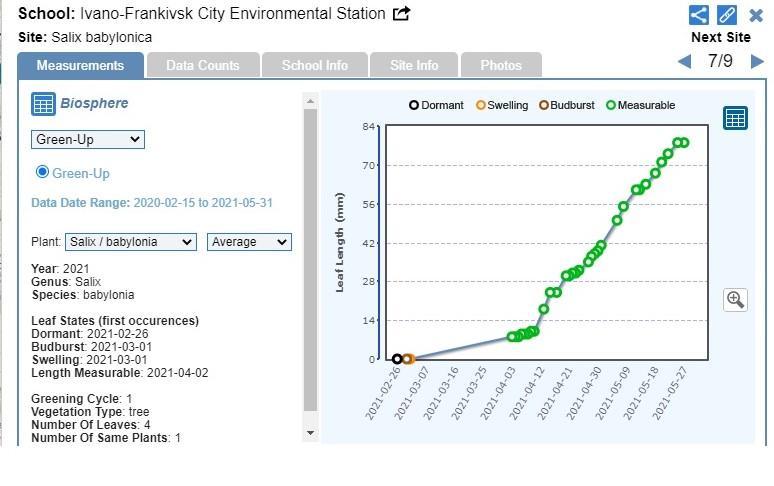
Task: Select the Green-Up radio button
Action: 42,172
